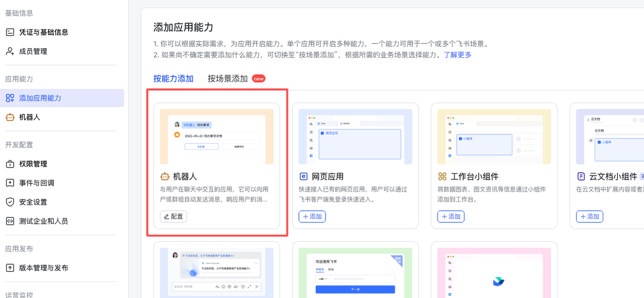Click the 凭证与基础信息 sidebar icon
644x298 pixels.
10,32
